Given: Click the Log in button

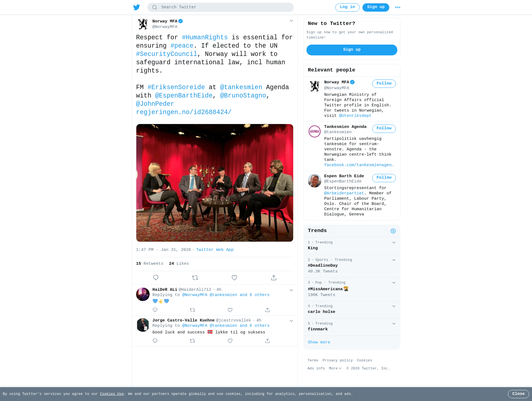Looking at the screenshot, I should (x=347, y=7).
